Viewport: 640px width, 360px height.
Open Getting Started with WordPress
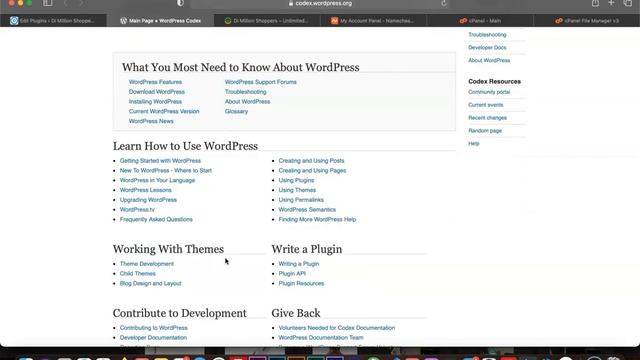(160, 161)
